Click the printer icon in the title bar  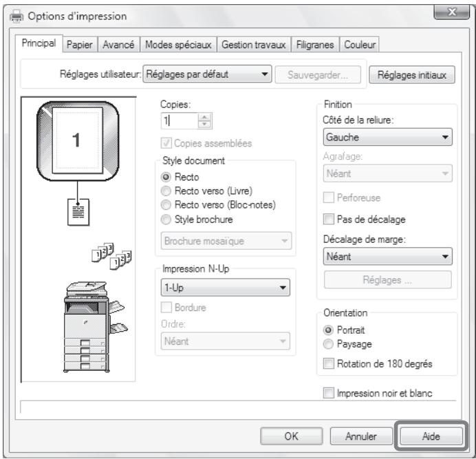coord(17,17)
